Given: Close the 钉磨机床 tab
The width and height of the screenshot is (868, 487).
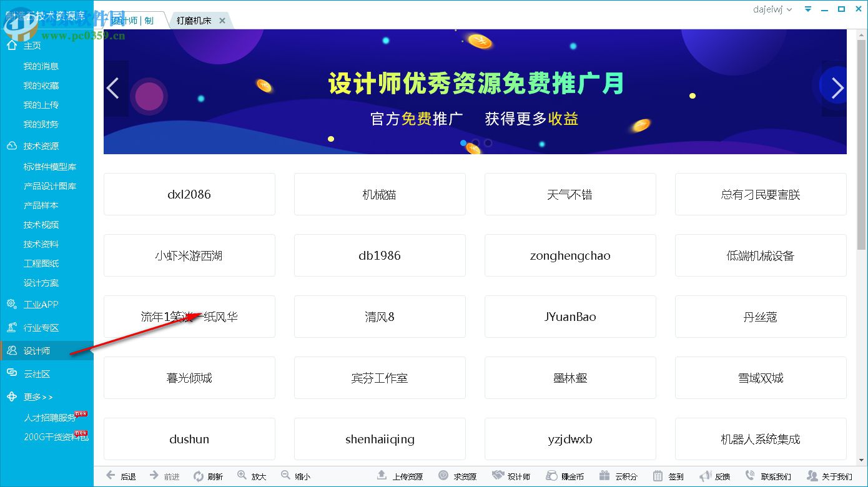Looking at the screenshot, I should pos(222,21).
